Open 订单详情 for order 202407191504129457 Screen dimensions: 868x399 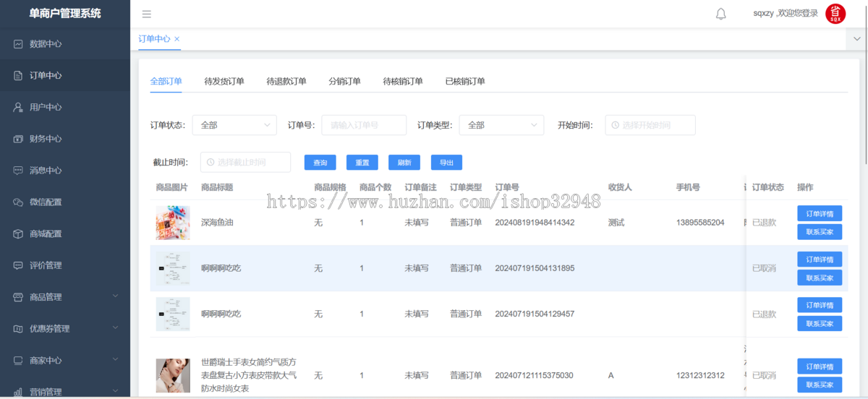point(820,305)
